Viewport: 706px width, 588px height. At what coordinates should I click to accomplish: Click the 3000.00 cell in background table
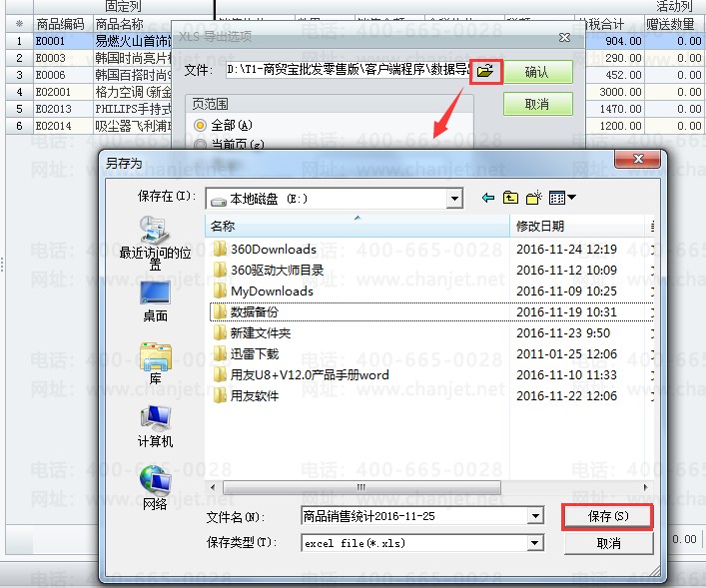[x=615, y=92]
